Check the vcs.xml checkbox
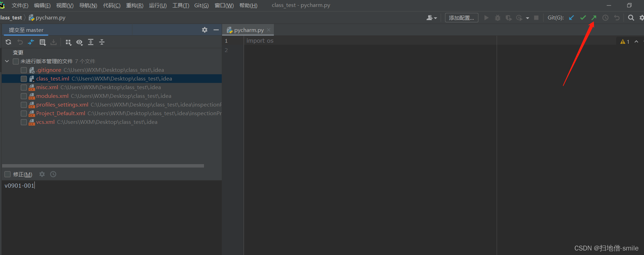The height and width of the screenshot is (255, 644). (24, 122)
